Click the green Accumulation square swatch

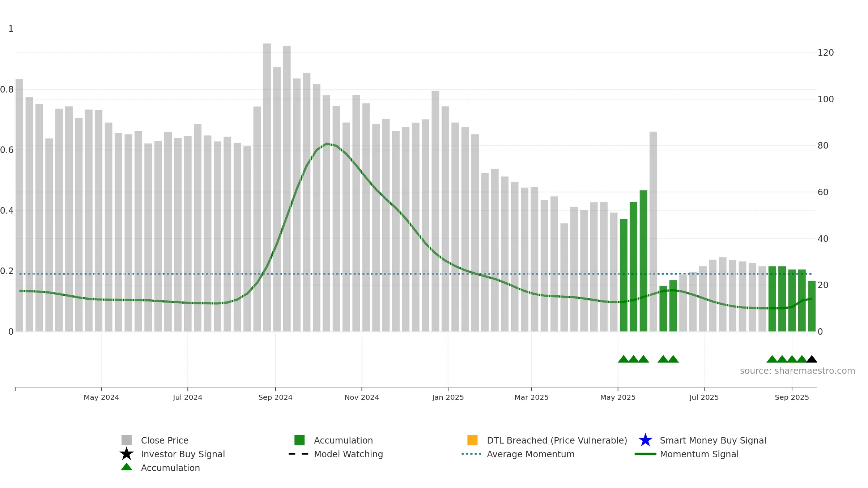pyautogui.click(x=299, y=440)
